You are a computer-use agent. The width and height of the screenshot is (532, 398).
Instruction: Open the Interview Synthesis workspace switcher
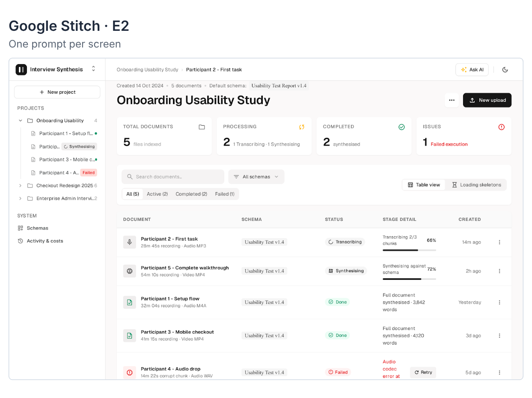94,69
